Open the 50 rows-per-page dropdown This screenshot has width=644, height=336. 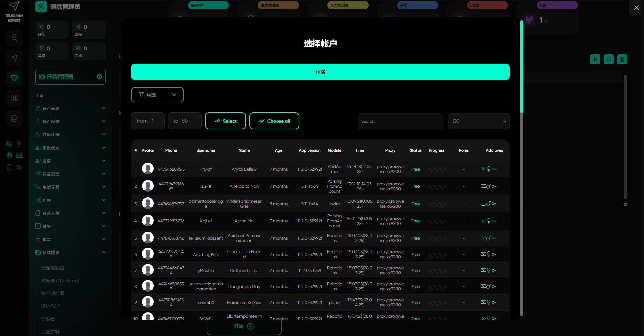pos(478,121)
